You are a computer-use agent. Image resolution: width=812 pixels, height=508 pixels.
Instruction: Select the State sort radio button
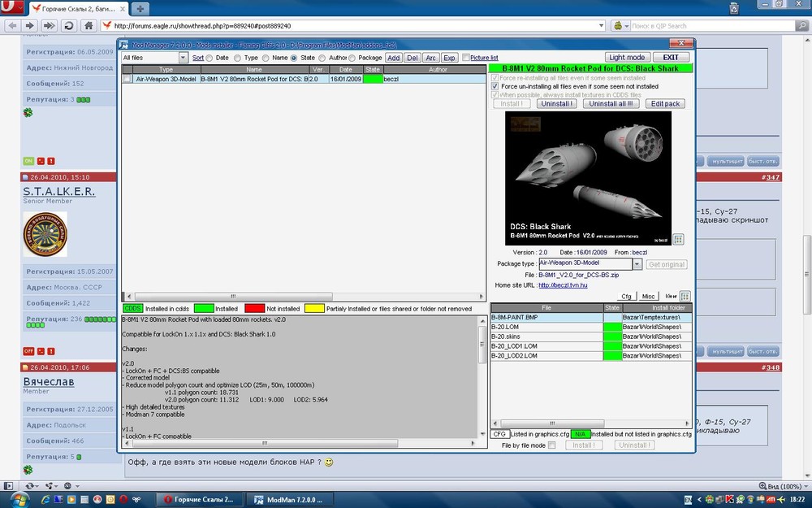(x=294, y=58)
